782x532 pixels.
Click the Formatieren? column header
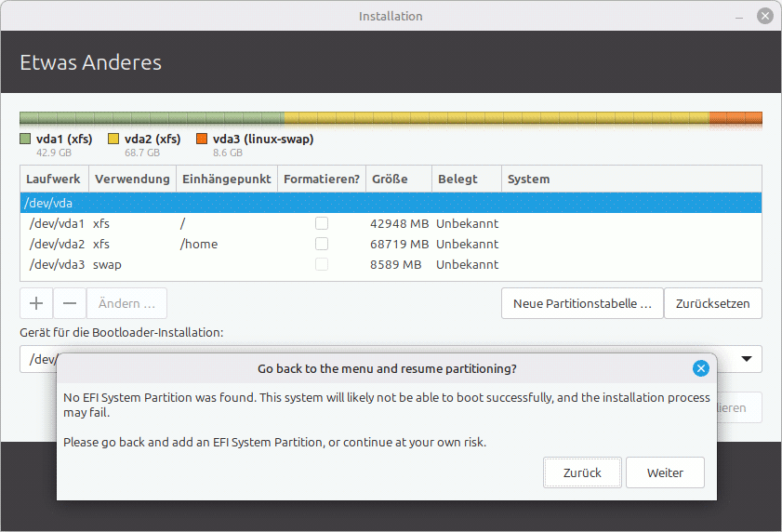[x=322, y=179]
